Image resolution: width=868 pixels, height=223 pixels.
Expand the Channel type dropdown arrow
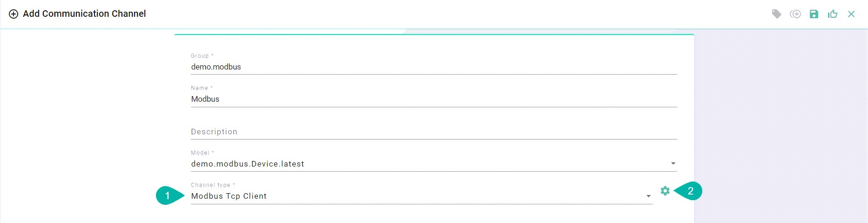point(648,196)
